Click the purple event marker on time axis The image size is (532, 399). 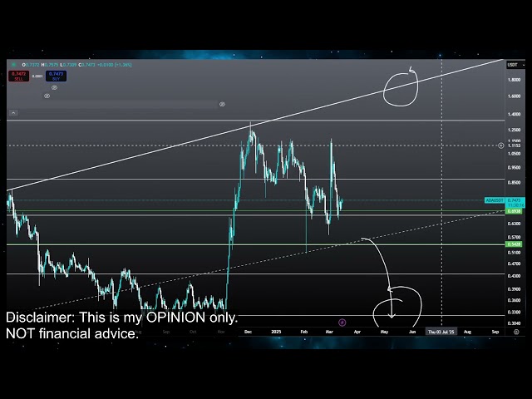point(342,321)
